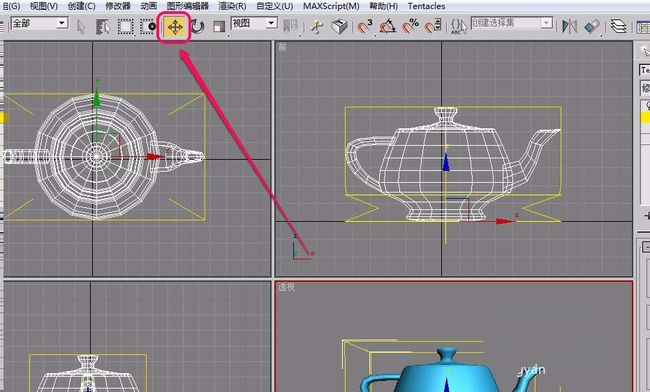Viewport: 650px width, 392px height.
Task: Open the 渲染(R) menu
Action: (232, 6)
